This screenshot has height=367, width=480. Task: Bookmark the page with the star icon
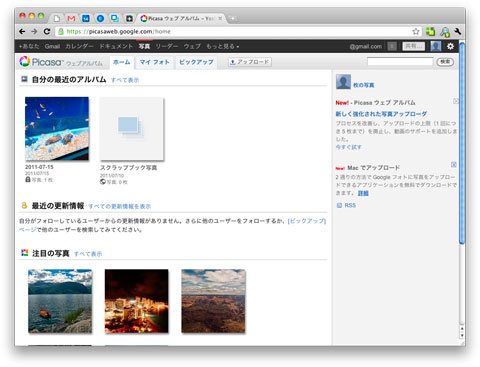point(416,31)
